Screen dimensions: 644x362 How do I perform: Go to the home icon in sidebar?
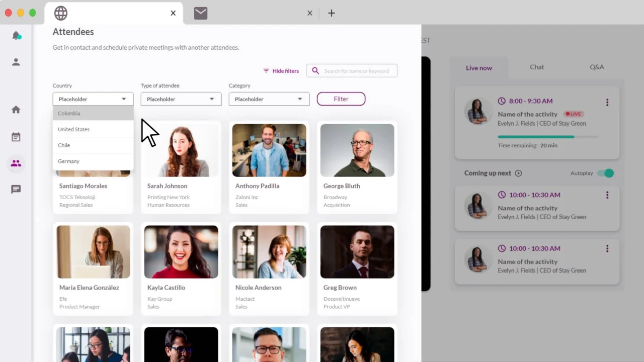pyautogui.click(x=16, y=110)
